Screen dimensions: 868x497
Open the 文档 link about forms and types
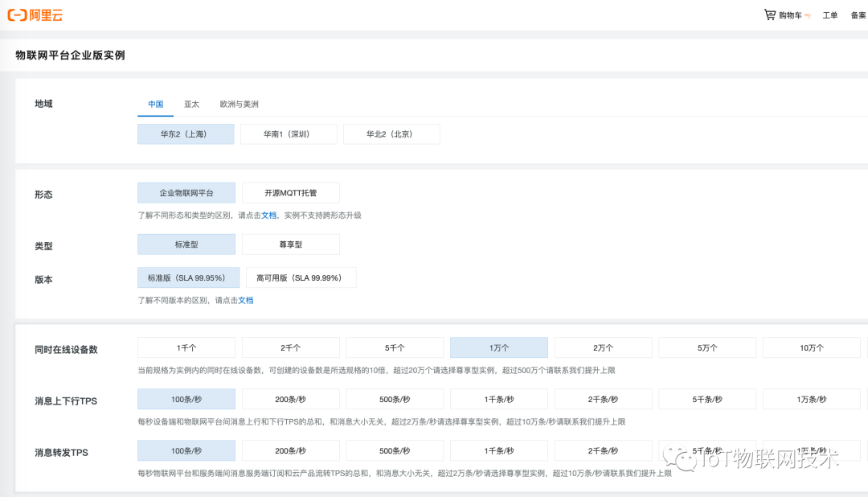(269, 216)
